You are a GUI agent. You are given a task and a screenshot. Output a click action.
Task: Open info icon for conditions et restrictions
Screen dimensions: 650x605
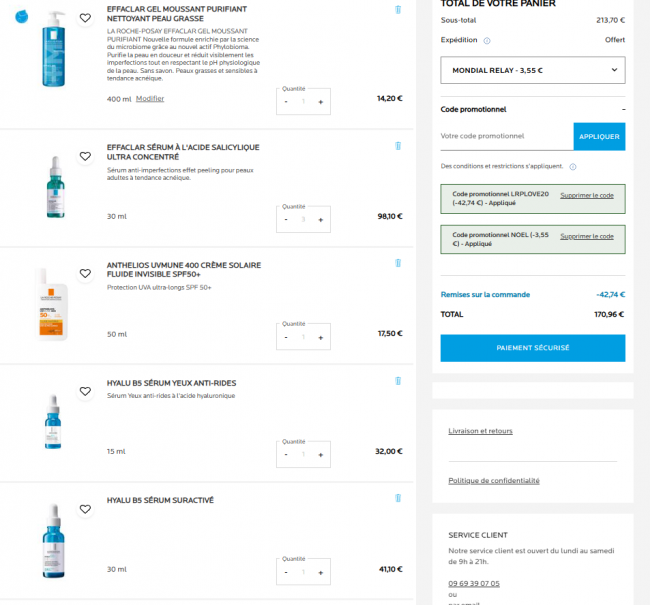pyautogui.click(x=573, y=167)
